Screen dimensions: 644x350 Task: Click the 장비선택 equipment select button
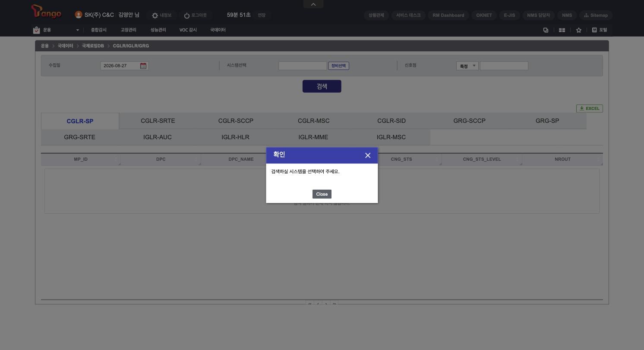point(339,66)
